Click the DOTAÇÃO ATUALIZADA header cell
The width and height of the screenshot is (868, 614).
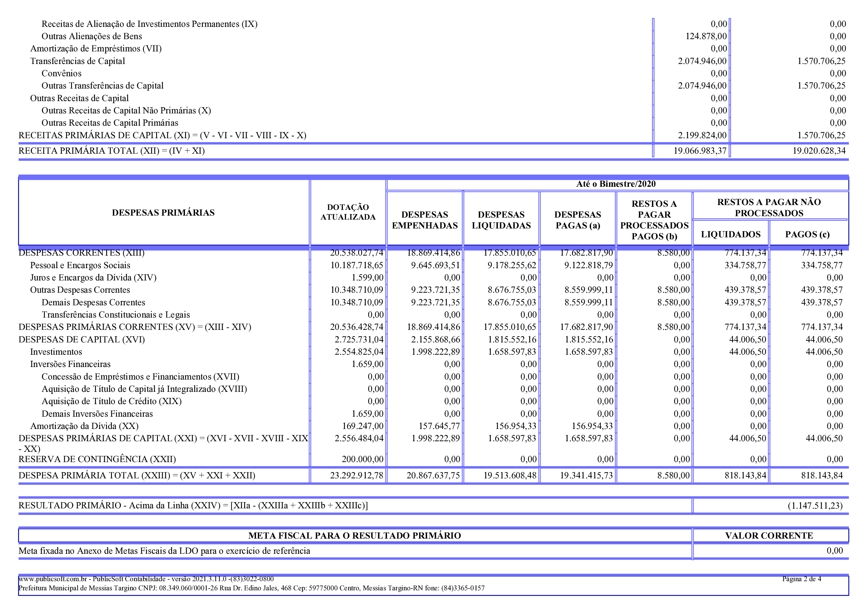click(x=348, y=212)
